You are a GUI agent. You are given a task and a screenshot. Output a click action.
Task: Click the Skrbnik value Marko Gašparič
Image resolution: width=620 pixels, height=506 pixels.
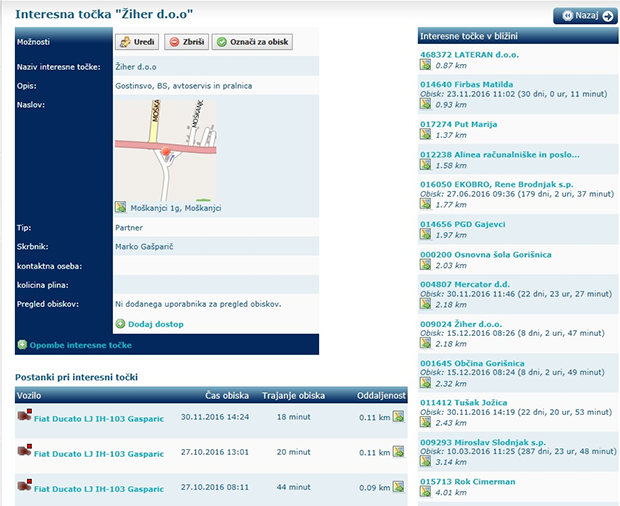[x=144, y=247]
